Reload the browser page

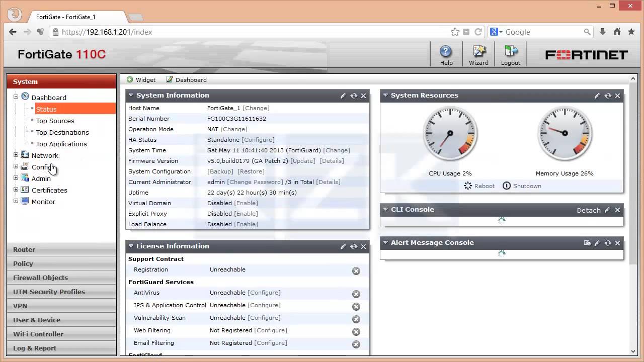click(x=478, y=32)
